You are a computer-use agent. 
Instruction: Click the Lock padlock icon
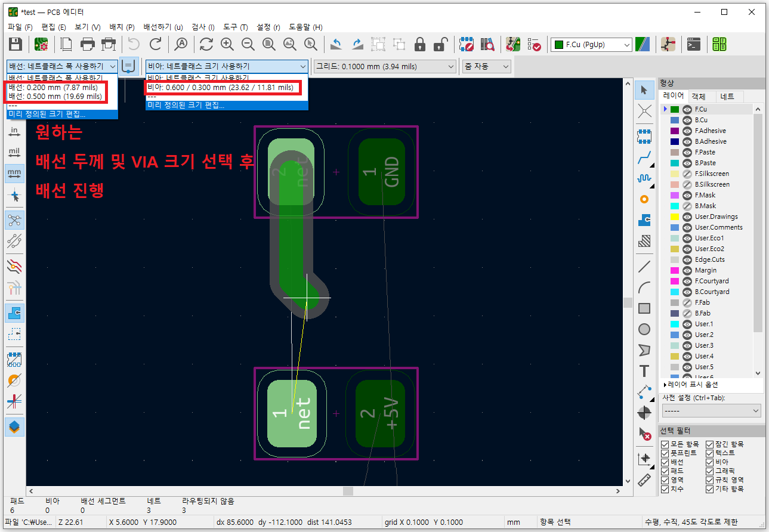pyautogui.click(x=420, y=44)
